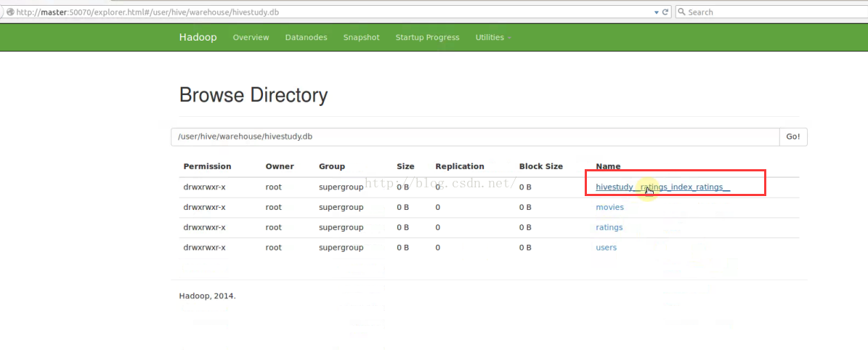View the Startup Progress page

click(427, 37)
